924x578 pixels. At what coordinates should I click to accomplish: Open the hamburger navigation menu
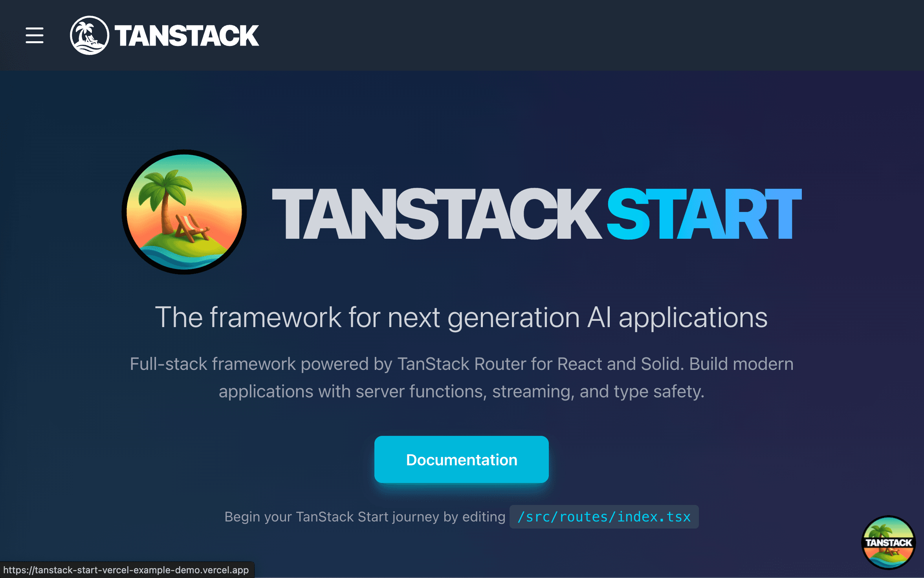pyautogui.click(x=34, y=36)
